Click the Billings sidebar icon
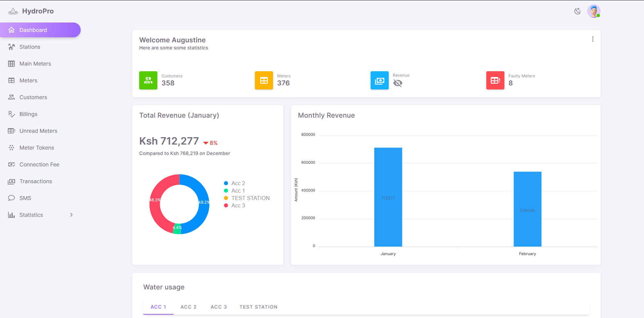This screenshot has height=318, width=644. 11,114
